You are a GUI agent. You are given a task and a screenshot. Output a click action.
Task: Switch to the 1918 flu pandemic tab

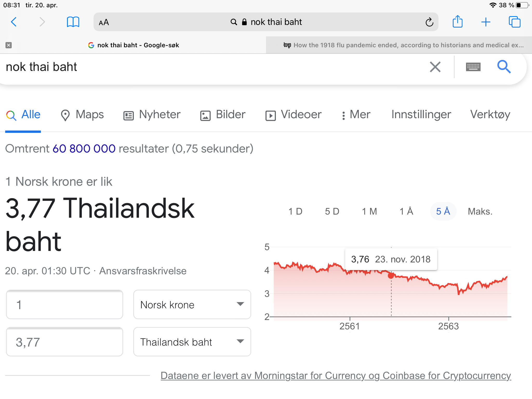coord(403,45)
